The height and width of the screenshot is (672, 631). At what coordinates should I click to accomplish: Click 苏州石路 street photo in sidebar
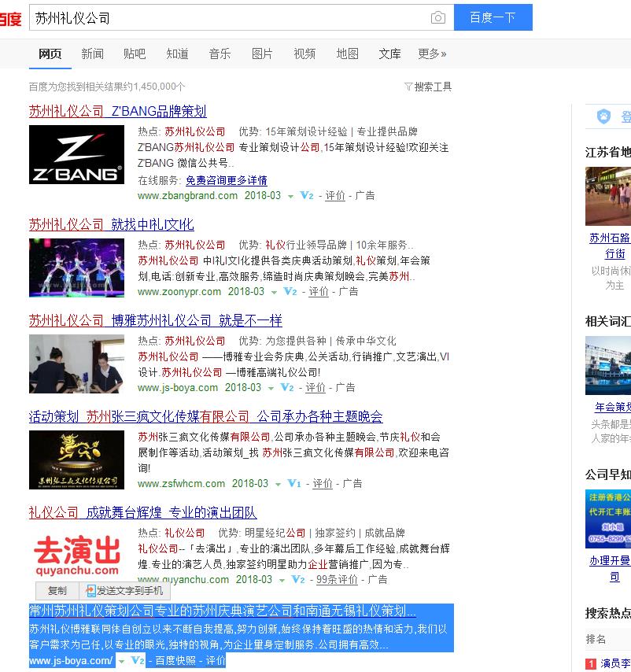click(x=608, y=196)
